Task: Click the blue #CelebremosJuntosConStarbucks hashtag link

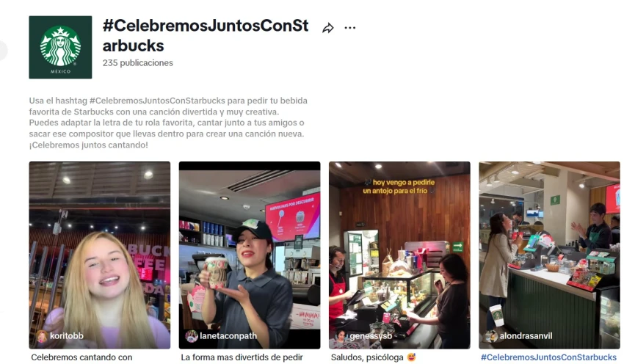Action: 548,357
